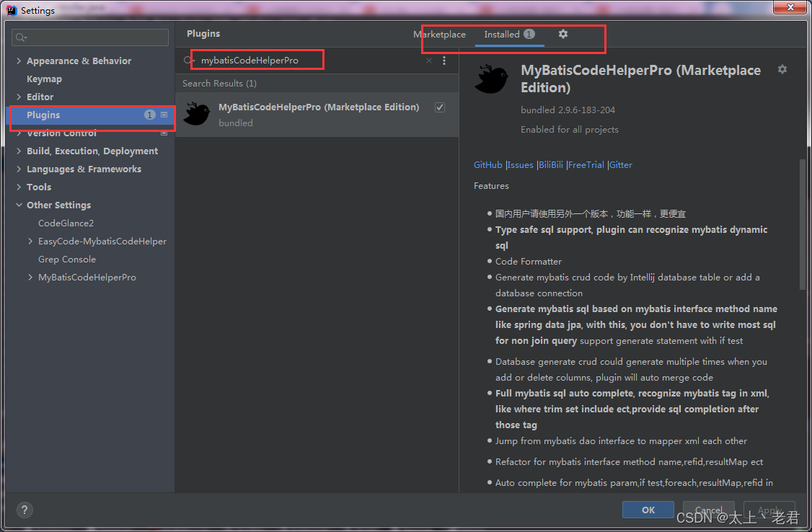Focus the settings search field
This screenshot has height=532, width=812.
click(x=90, y=37)
